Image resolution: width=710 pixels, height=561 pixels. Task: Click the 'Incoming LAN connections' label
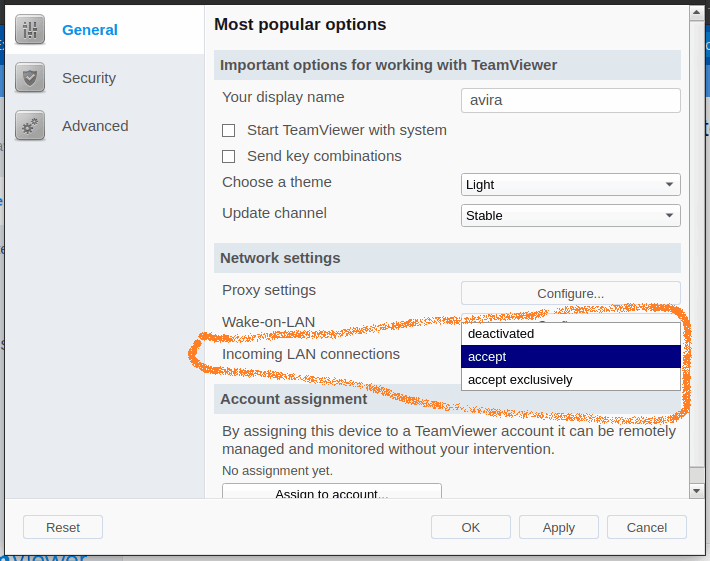pyautogui.click(x=311, y=354)
